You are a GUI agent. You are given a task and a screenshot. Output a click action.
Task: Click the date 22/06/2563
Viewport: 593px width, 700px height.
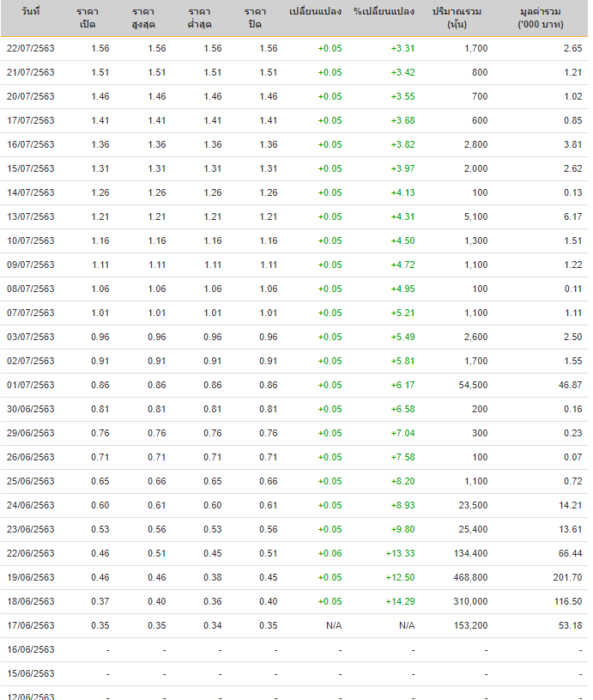point(30,554)
